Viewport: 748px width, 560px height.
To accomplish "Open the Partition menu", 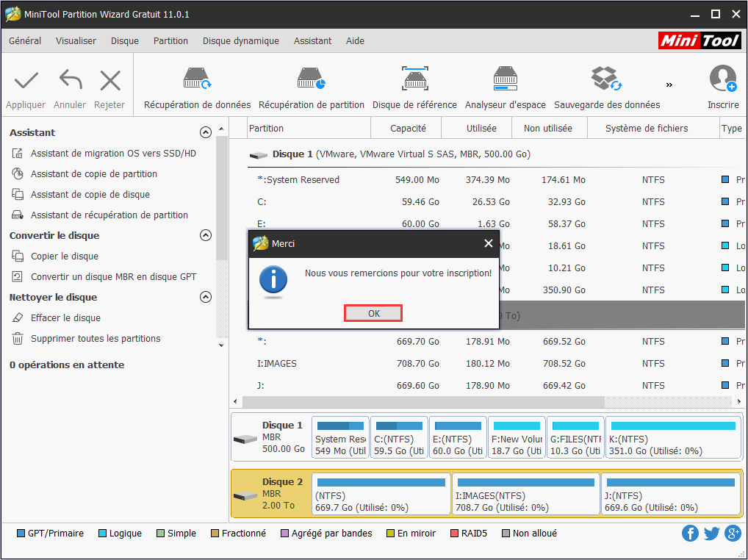I will [170, 41].
